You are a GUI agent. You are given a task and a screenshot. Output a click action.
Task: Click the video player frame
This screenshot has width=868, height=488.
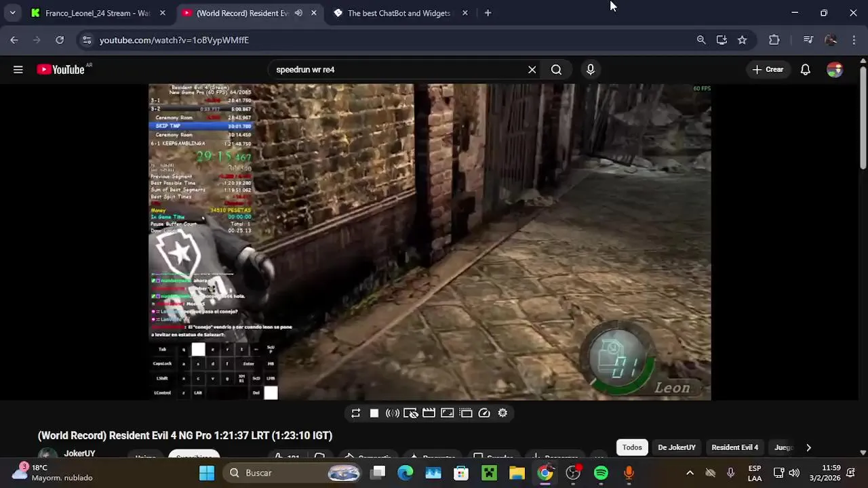click(x=430, y=242)
